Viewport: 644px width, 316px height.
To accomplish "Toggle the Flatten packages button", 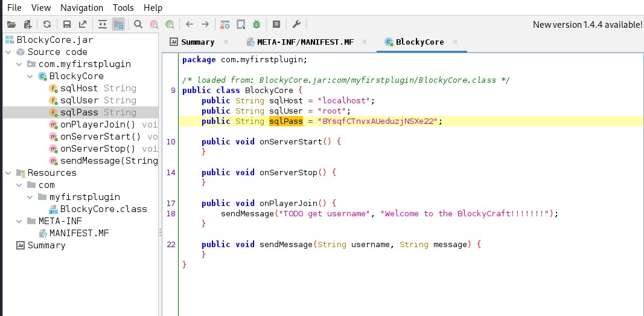I will (118, 25).
